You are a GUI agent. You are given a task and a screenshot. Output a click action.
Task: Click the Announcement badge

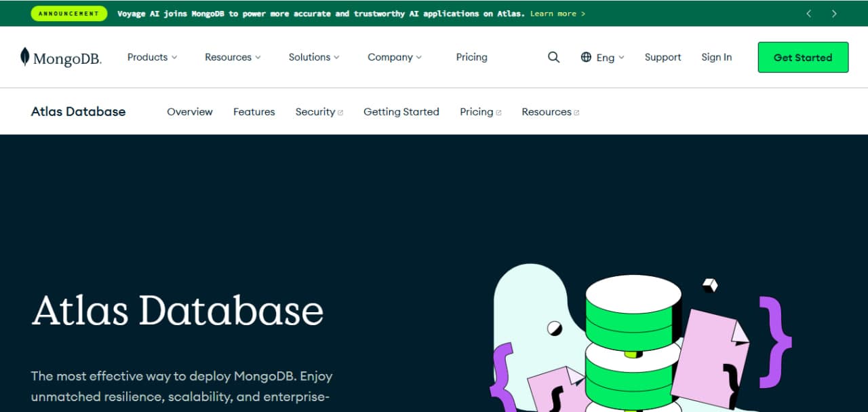(69, 14)
